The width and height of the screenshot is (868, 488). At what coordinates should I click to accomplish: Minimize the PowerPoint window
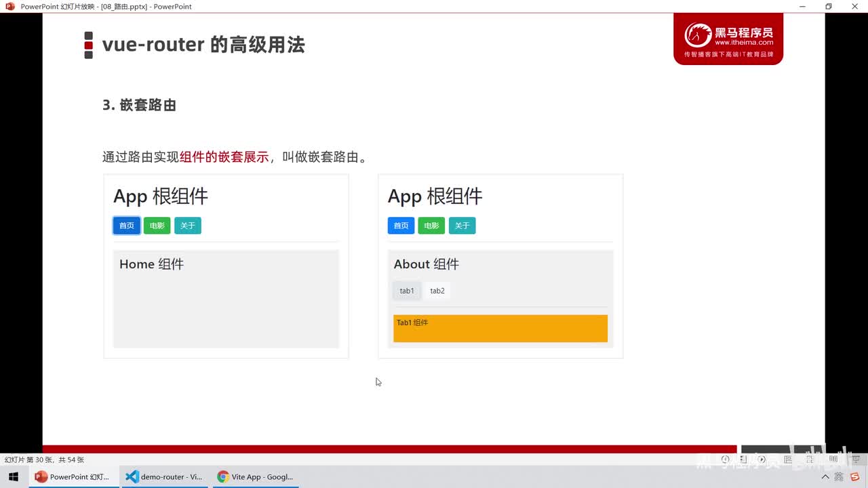(x=803, y=6)
